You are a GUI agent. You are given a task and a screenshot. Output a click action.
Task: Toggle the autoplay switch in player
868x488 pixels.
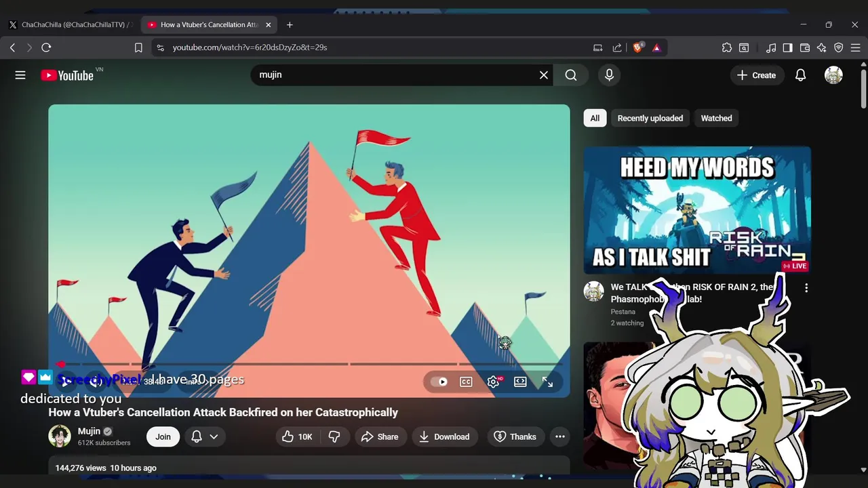pos(439,382)
